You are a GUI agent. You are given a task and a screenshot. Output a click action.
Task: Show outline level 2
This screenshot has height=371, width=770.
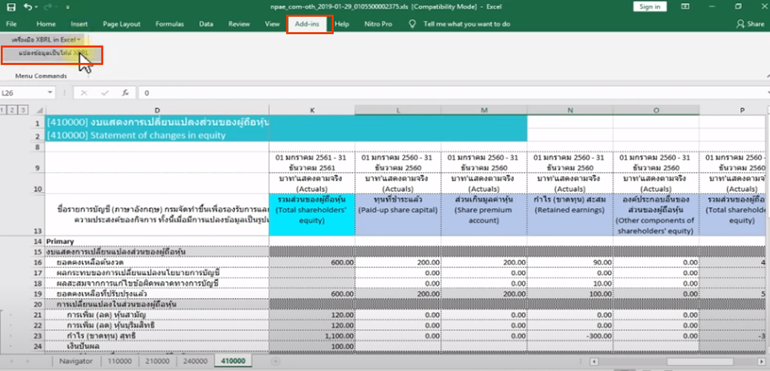13,110
